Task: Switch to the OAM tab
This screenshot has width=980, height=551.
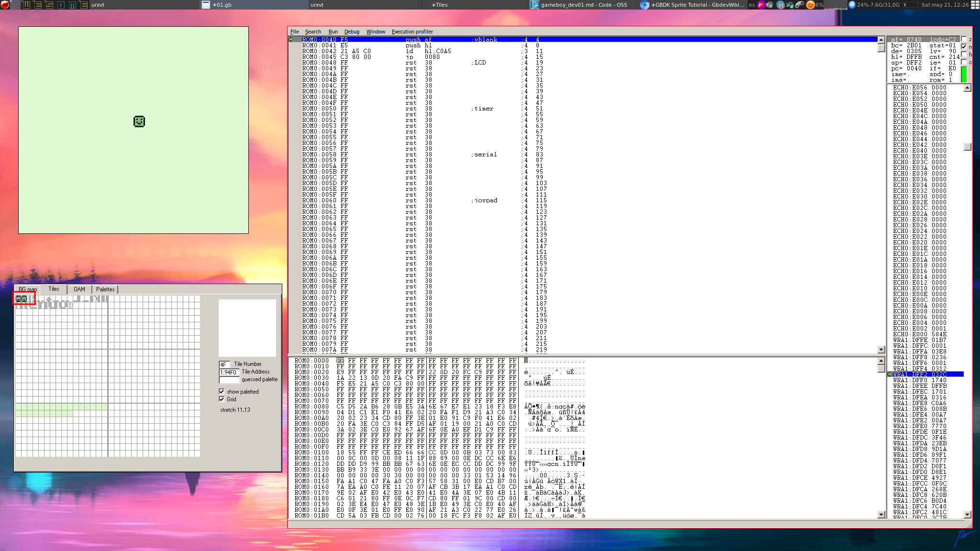Action: coord(79,289)
